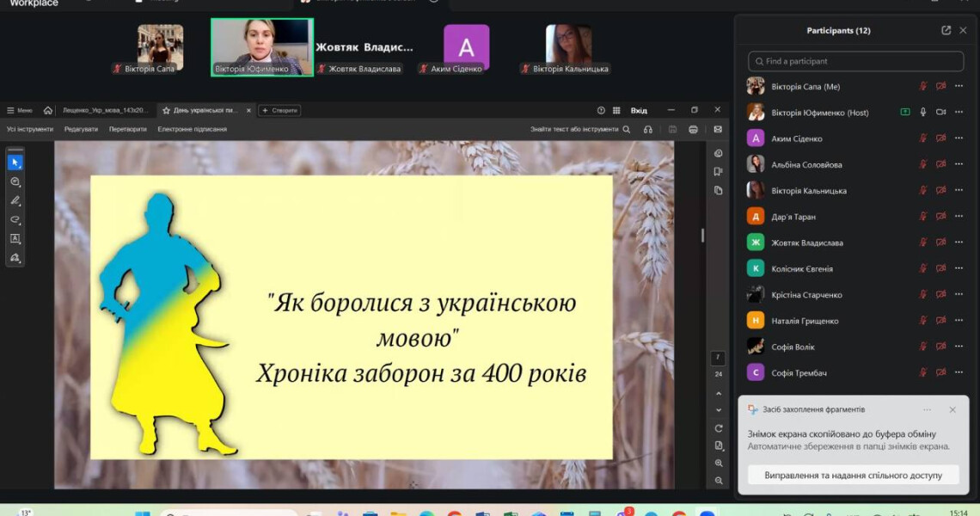Toggle camera of host Вікторія Юфименко
Viewport: 980px width, 516px height.
click(940, 112)
